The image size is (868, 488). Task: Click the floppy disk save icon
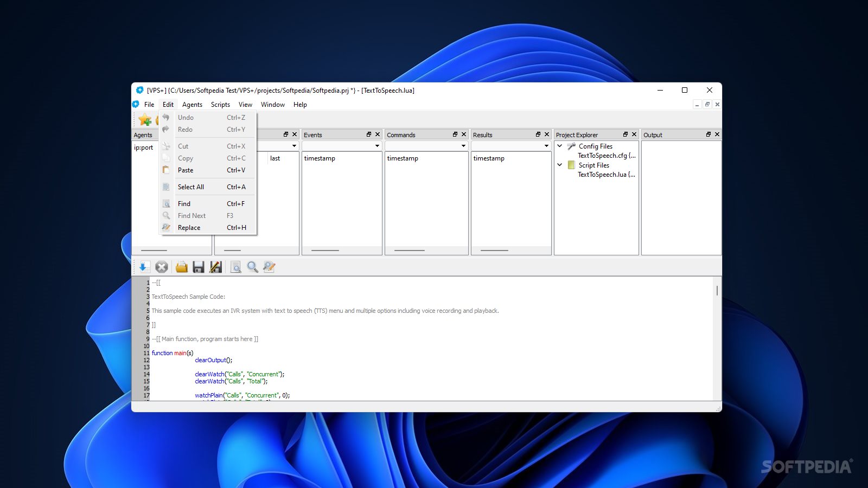coord(199,267)
